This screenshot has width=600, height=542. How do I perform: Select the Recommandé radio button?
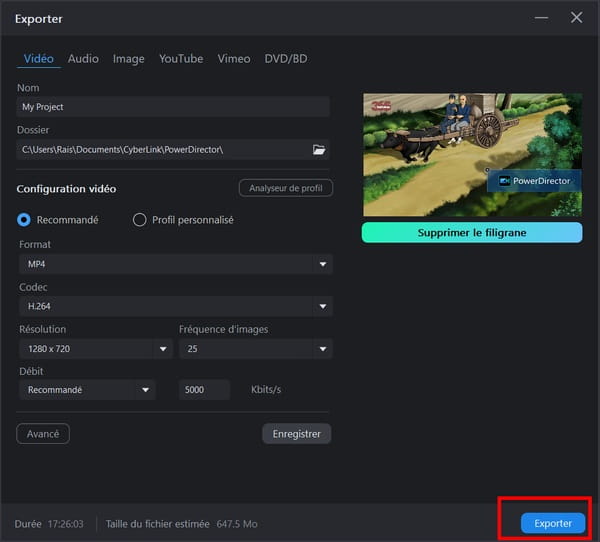[x=24, y=220]
